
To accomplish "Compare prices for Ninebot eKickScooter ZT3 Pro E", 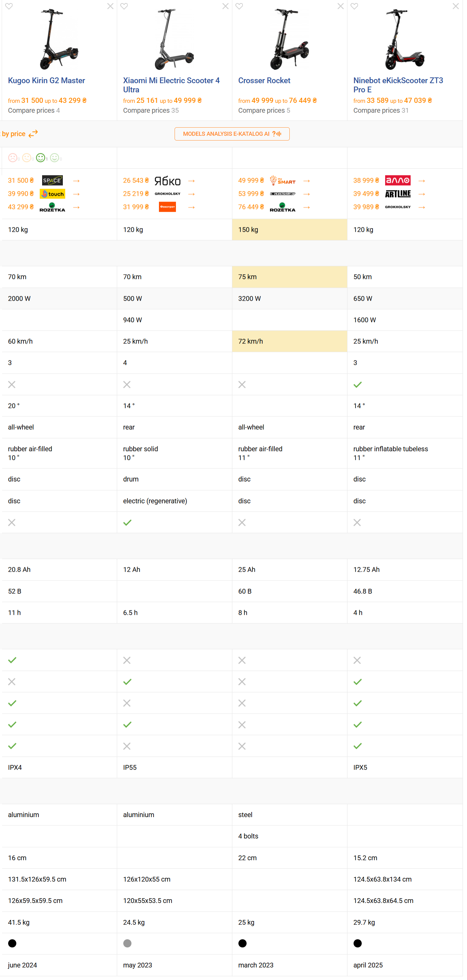I will coord(381,110).
